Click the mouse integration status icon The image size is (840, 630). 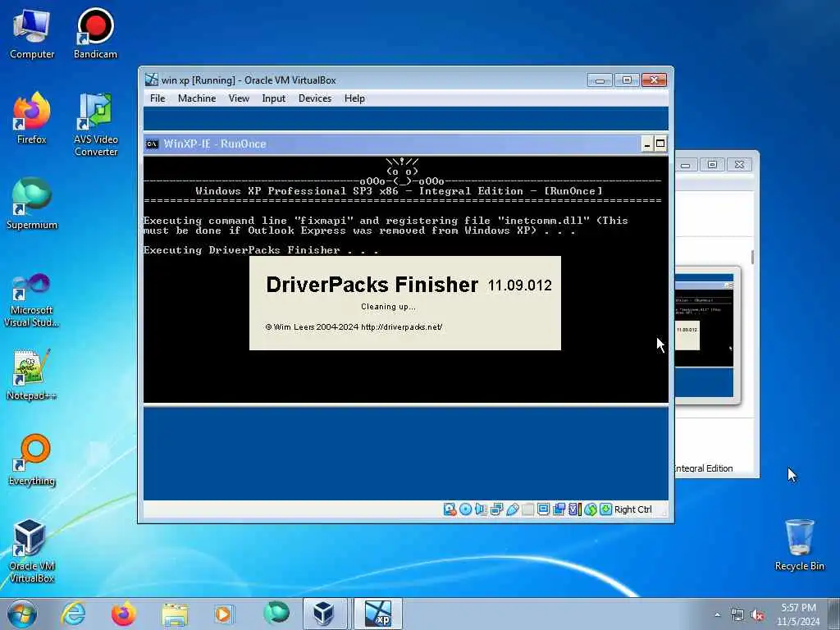click(591, 509)
